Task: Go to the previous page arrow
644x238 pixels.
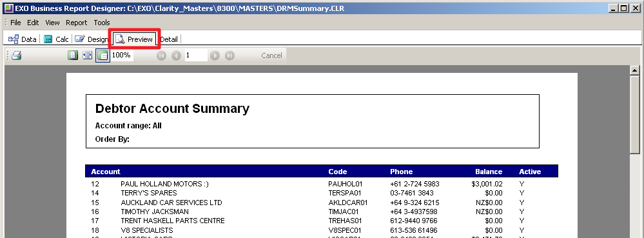Action: [176, 55]
